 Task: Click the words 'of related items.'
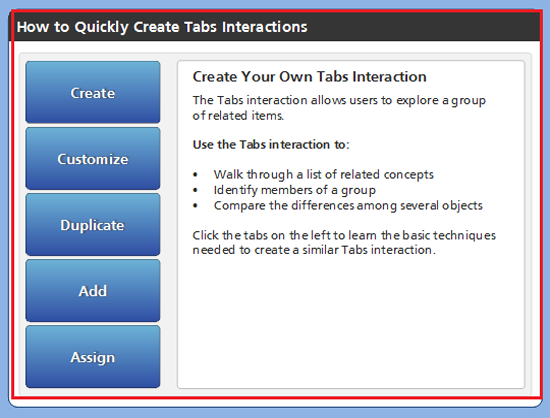tap(238, 116)
